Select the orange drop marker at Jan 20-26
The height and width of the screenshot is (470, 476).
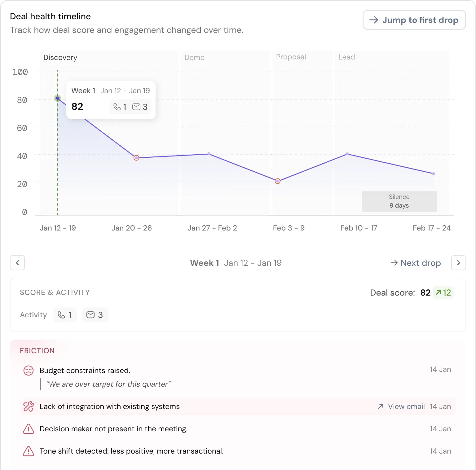tap(136, 158)
